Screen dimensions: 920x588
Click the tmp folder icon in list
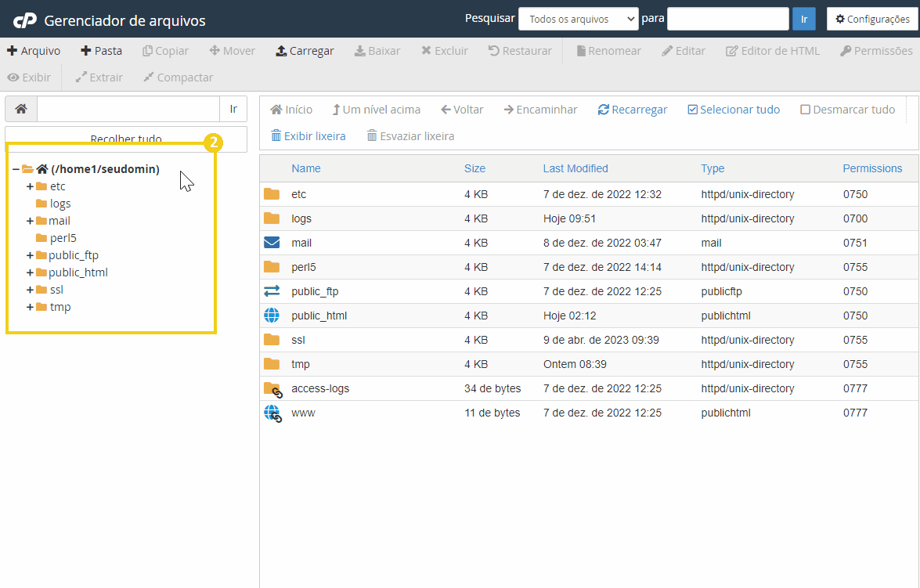pyautogui.click(x=272, y=364)
